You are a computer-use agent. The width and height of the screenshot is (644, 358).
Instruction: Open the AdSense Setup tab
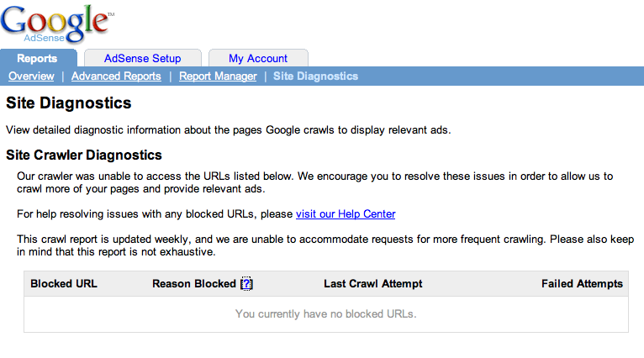pyautogui.click(x=143, y=58)
